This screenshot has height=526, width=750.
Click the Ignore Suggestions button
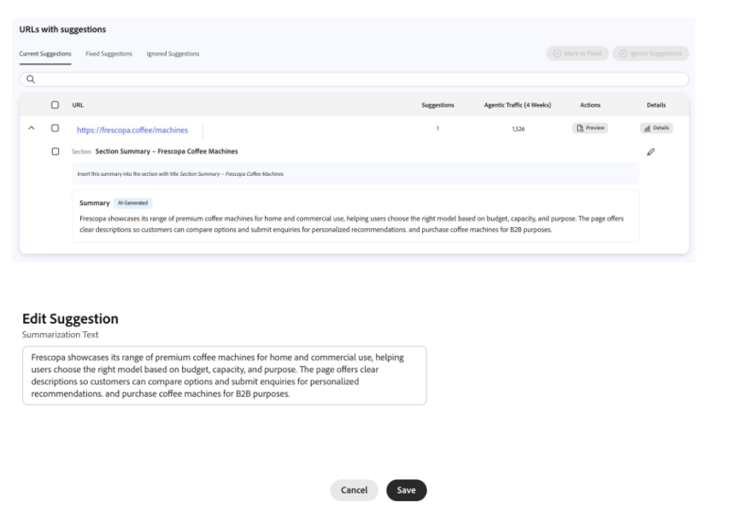point(651,54)
